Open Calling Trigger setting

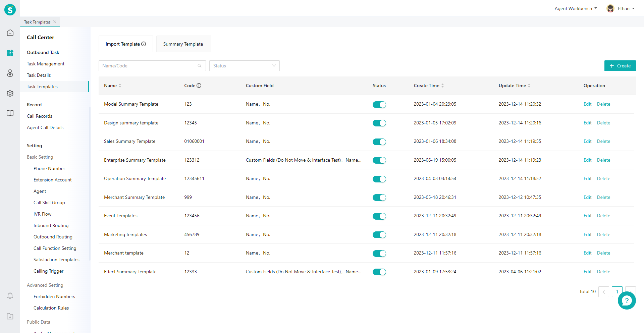click(49, 271)
